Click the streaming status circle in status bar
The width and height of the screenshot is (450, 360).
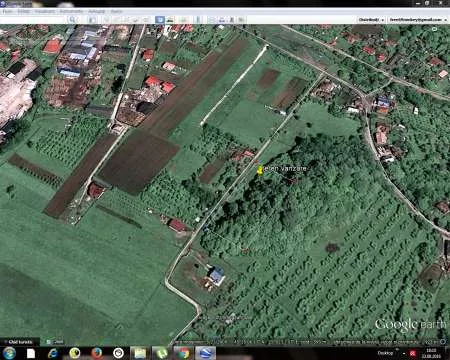443,342
